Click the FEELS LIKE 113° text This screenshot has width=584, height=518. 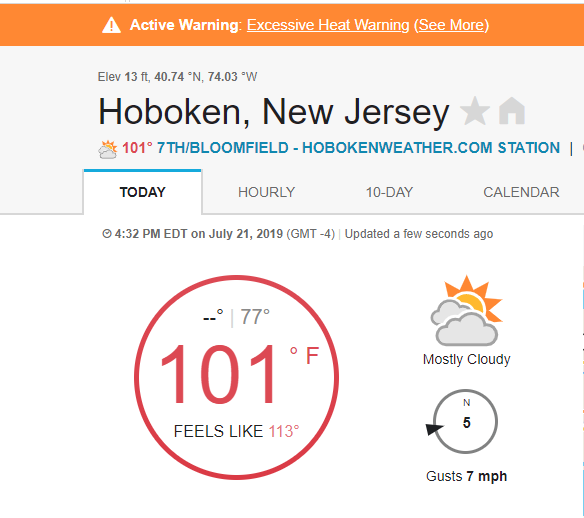pos(236,431)
